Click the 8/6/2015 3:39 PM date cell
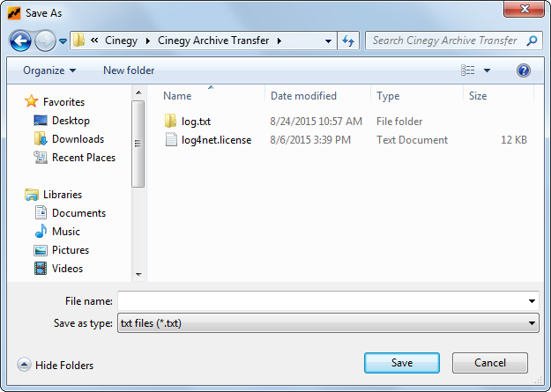Image resolution: width=551 pixels, height=392 pixels. [310, 140]
